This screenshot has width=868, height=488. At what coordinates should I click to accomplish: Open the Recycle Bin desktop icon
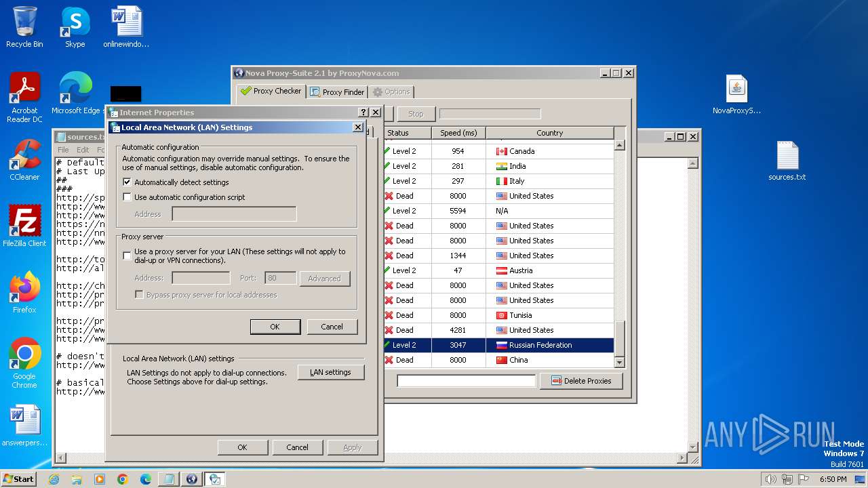pos(24,27)
